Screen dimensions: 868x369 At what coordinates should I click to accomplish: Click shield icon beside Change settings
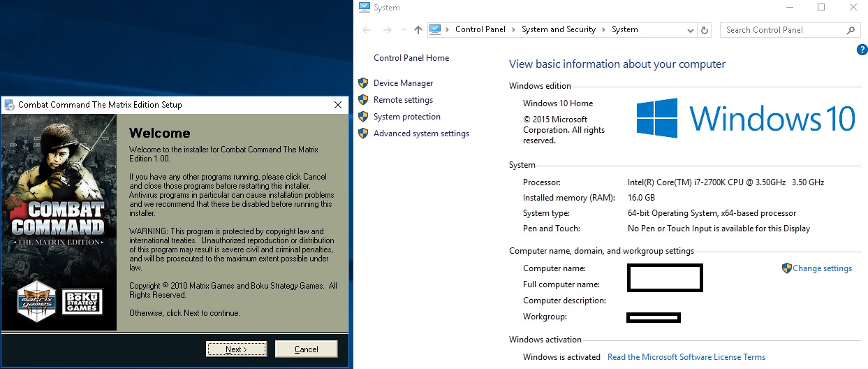[787, 268]
